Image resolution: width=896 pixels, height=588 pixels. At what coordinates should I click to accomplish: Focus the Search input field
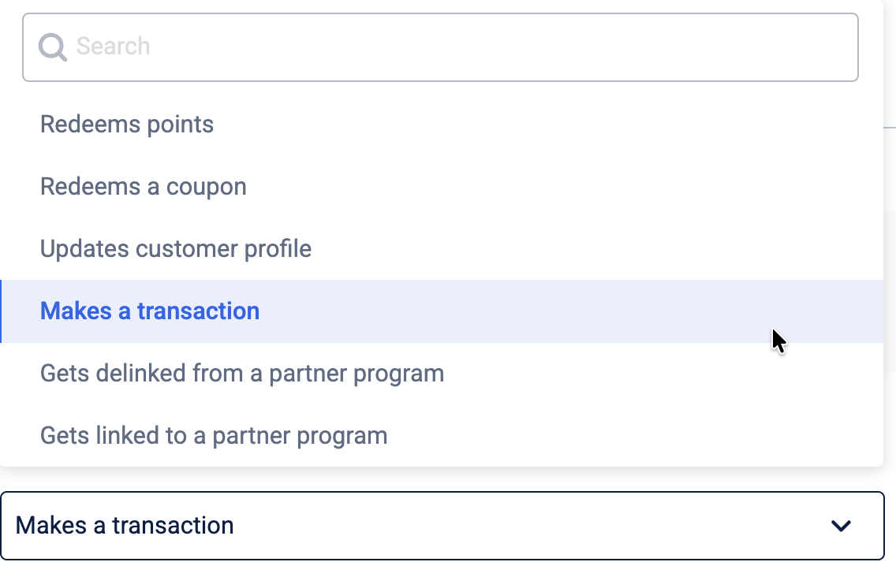click(x=440, y=47)
